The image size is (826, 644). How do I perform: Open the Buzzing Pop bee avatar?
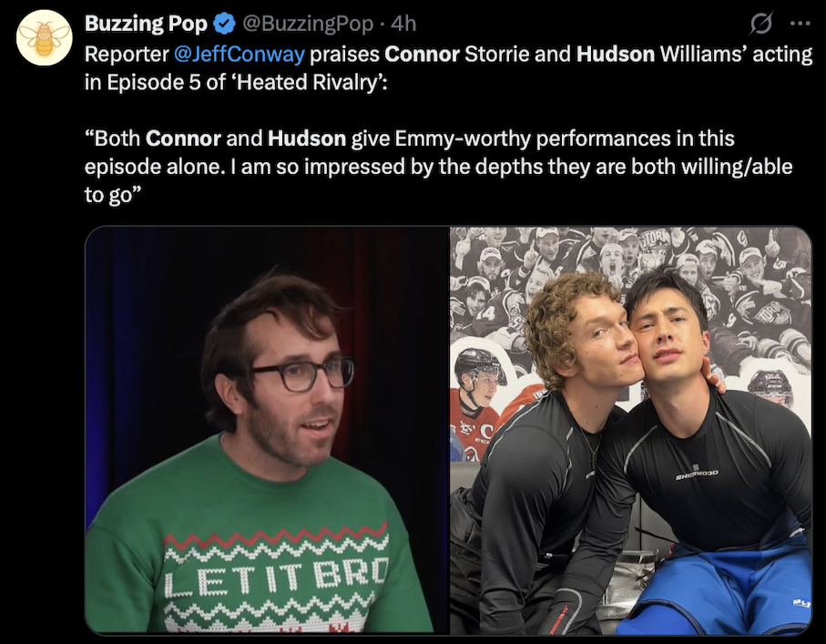[44, 38]
